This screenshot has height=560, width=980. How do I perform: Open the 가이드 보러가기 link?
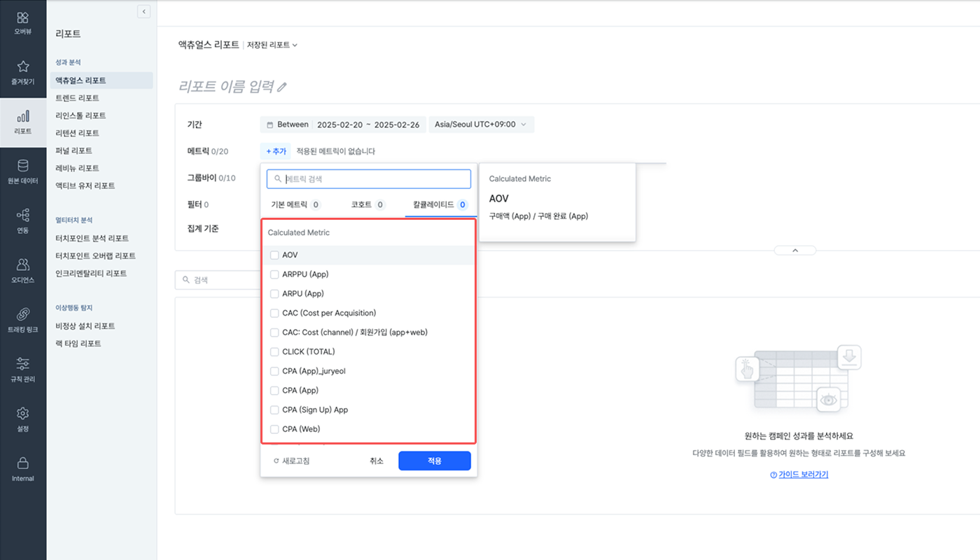(804, 475)
